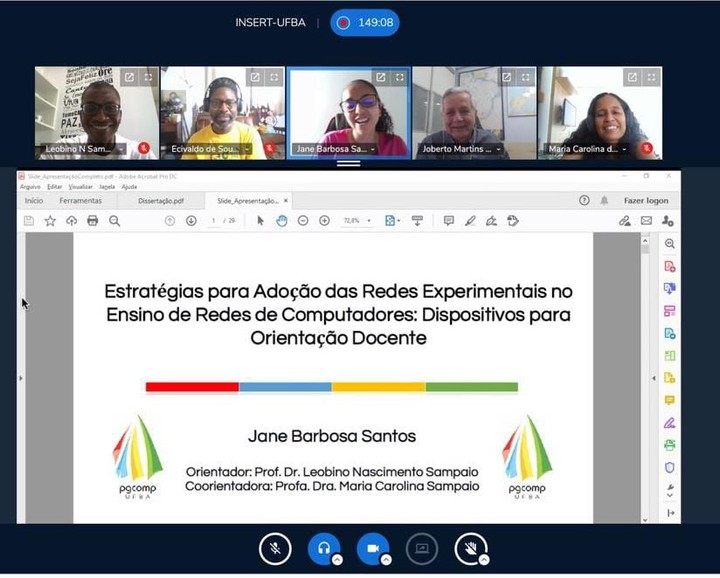The height and width of the screenshot is (578, 720).
Task: Open zoom level 72,8% dropdown
Action: [x=357, y=221]
